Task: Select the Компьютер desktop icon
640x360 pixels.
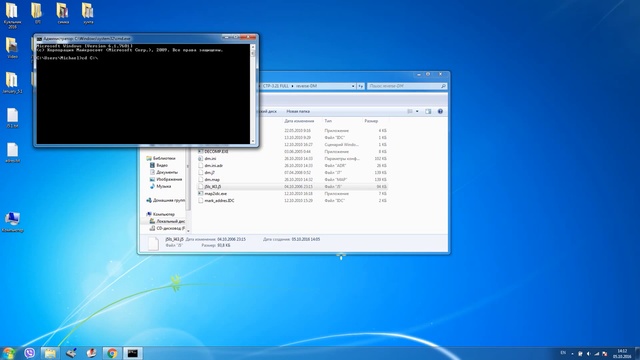Action: click(x=12, y=222)
